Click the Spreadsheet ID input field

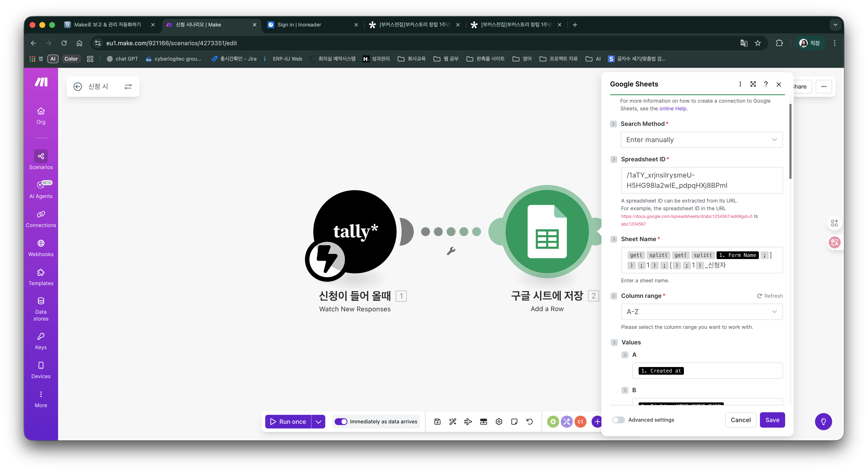[701, 181]
